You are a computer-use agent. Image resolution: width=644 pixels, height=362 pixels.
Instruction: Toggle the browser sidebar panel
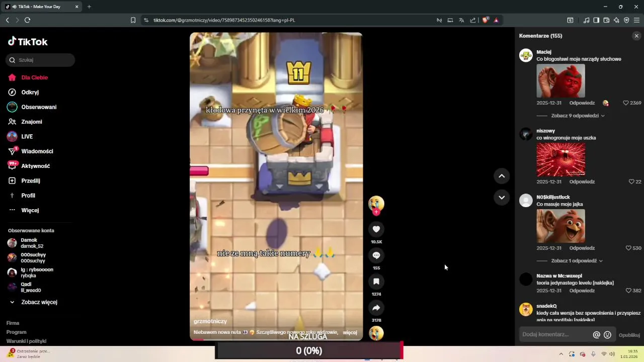[596, 20]
